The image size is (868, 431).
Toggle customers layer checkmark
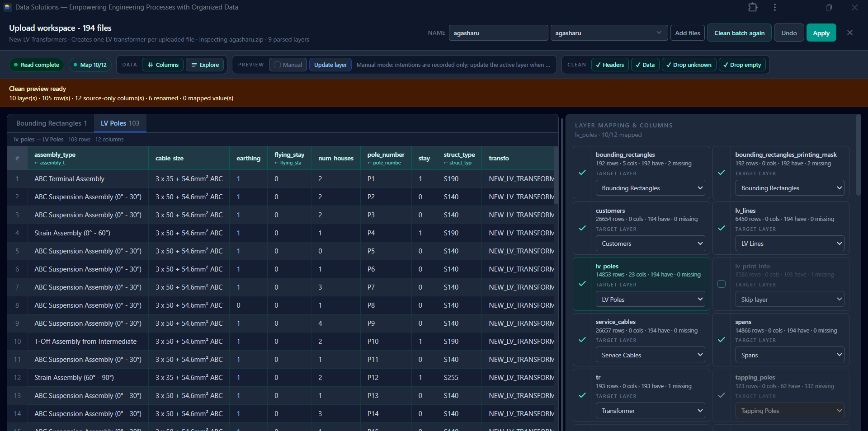582,228
